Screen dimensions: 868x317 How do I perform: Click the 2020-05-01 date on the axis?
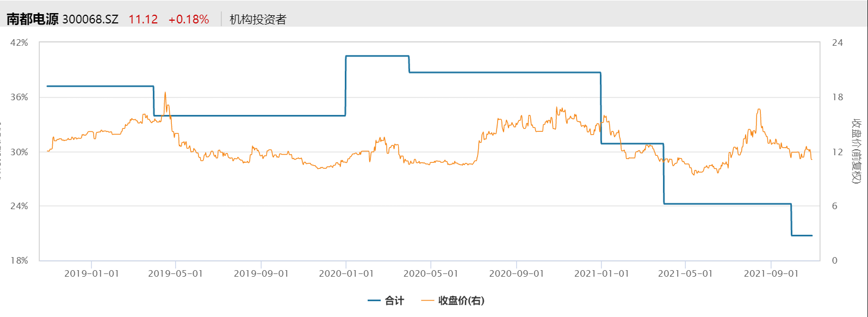(x=431, y=273)
